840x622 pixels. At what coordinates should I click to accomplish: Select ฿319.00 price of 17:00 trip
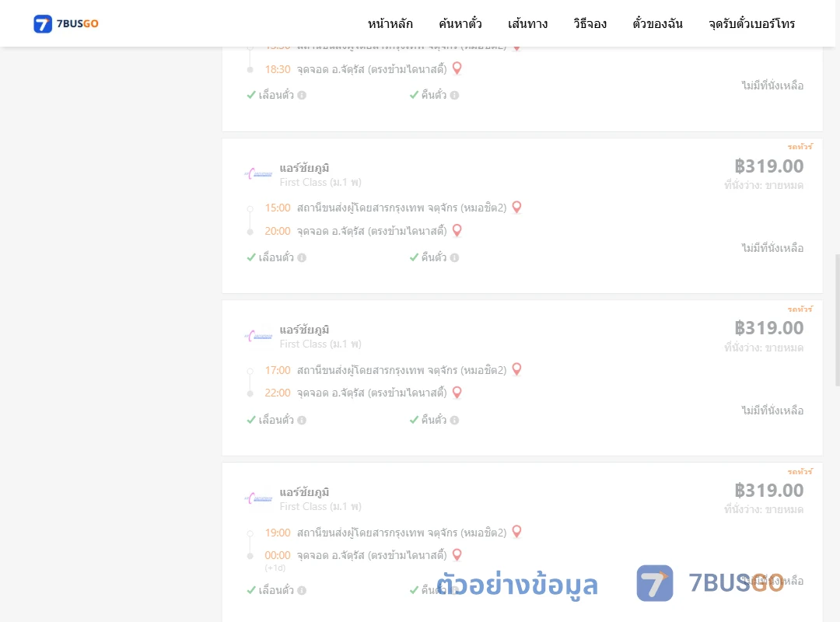click(x=768, y=328)
